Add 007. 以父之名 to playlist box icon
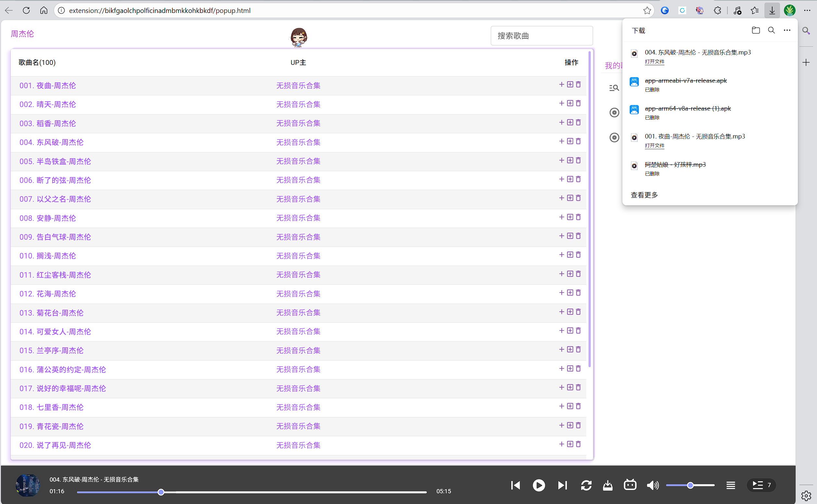The width and height of the screenshot is (817, 504). [570, 198]
